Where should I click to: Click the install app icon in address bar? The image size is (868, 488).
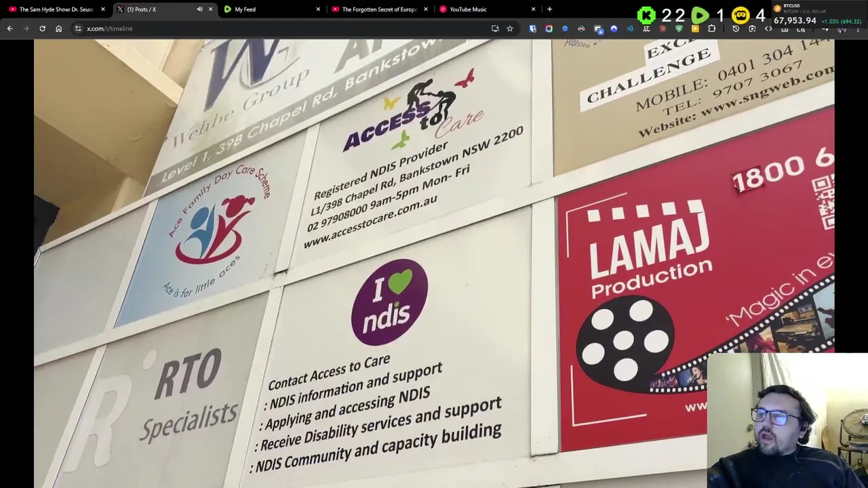(495, 28)
